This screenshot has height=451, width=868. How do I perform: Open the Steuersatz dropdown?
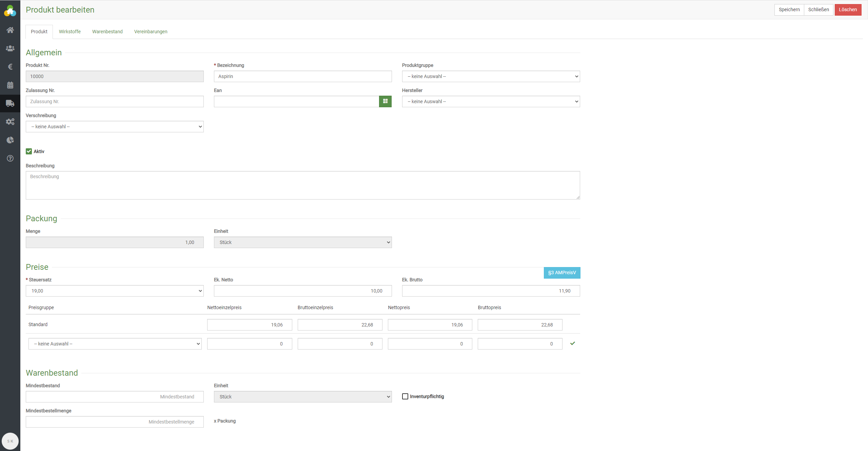tap(115, 291)
